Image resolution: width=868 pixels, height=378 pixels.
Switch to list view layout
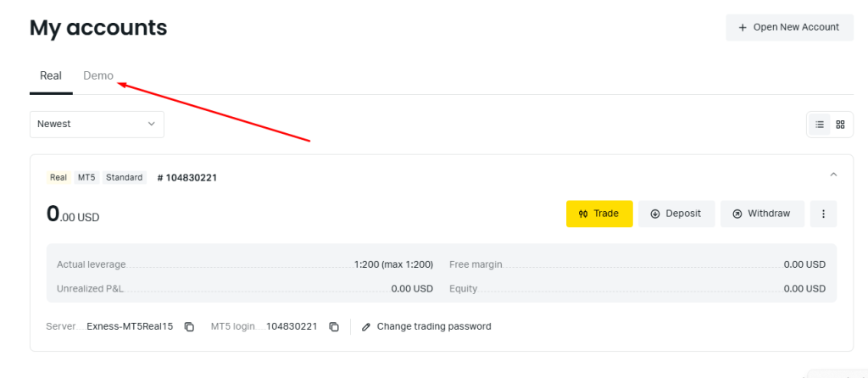(x=820, y=124)
